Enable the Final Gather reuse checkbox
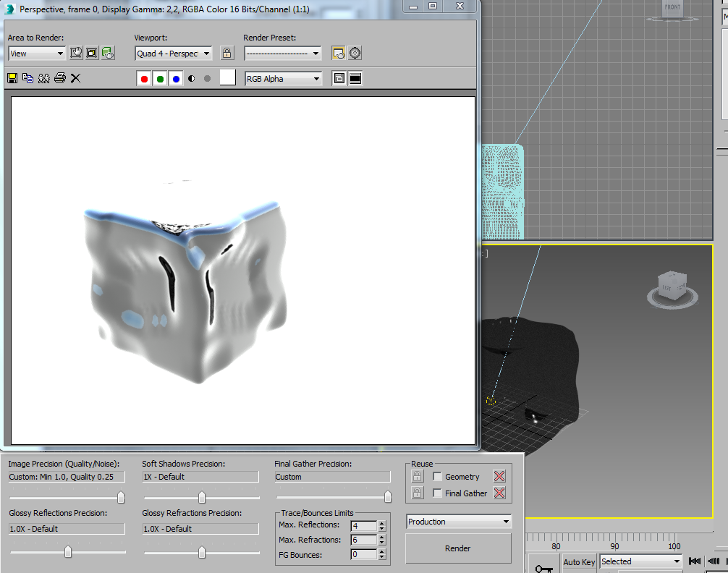 click(437, 493)
